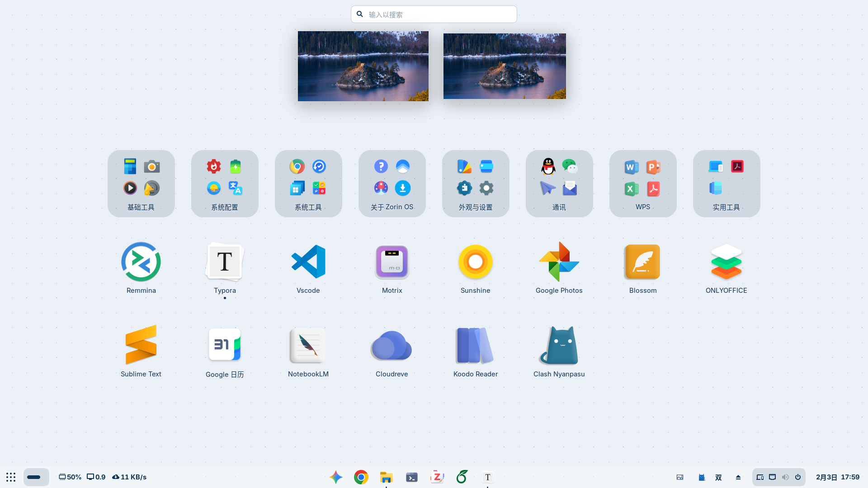Expand the 关于 Zorin OS folder
The height and width of the screenshot is (488, 868).
392,183
